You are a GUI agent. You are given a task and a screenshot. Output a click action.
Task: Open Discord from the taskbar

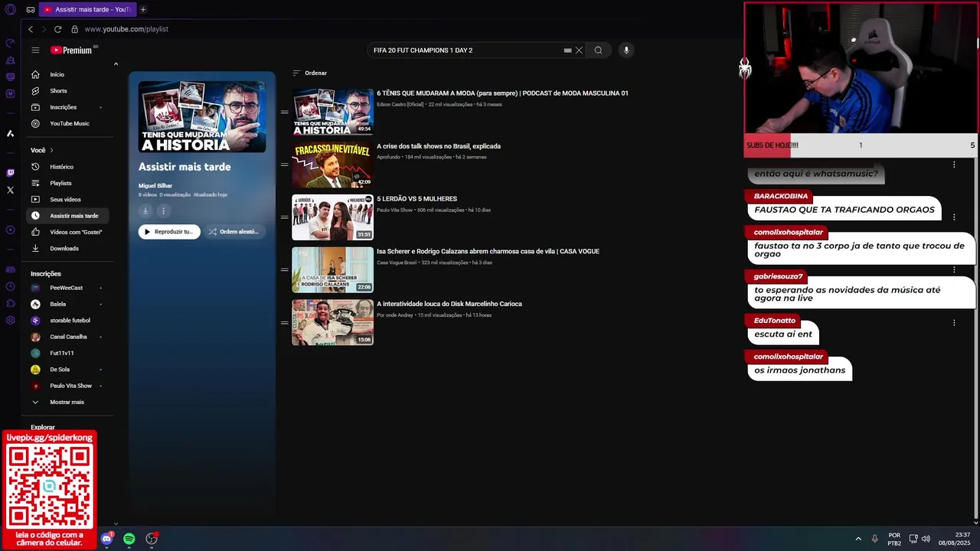tap(106, 539)
